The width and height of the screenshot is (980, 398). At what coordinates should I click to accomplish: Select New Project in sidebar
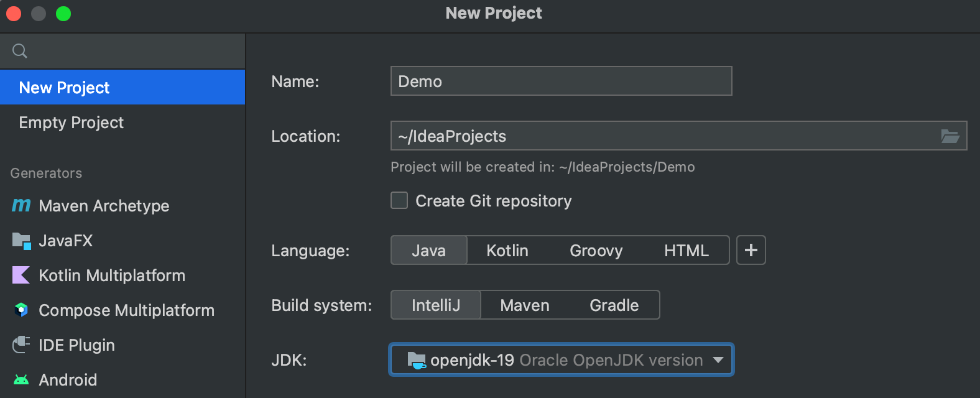[x=65, y=88]
